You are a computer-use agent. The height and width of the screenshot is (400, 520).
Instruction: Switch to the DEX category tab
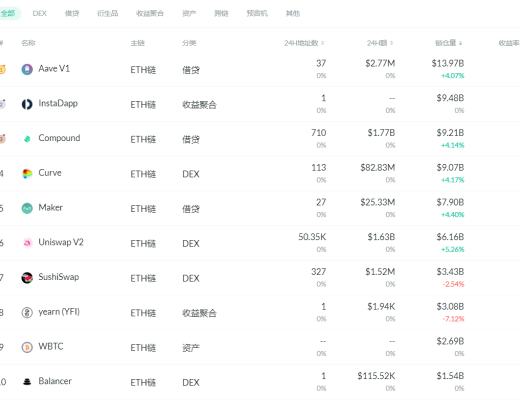point(40,13)
